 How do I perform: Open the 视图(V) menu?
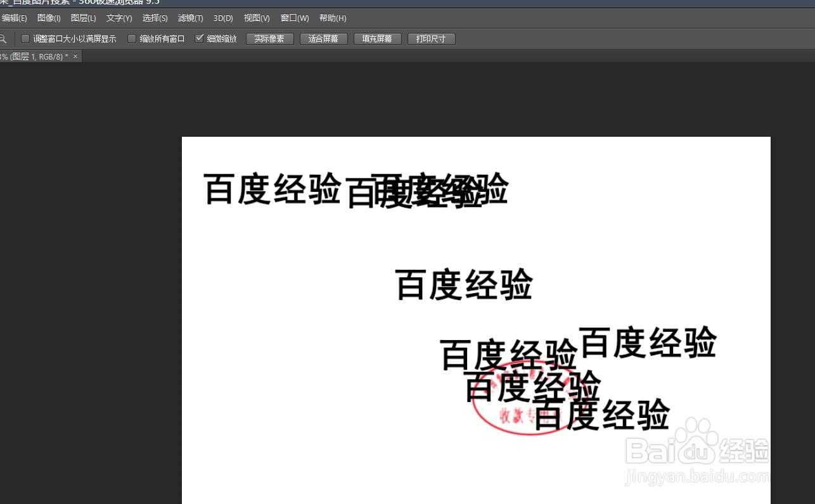pos(257,18)
